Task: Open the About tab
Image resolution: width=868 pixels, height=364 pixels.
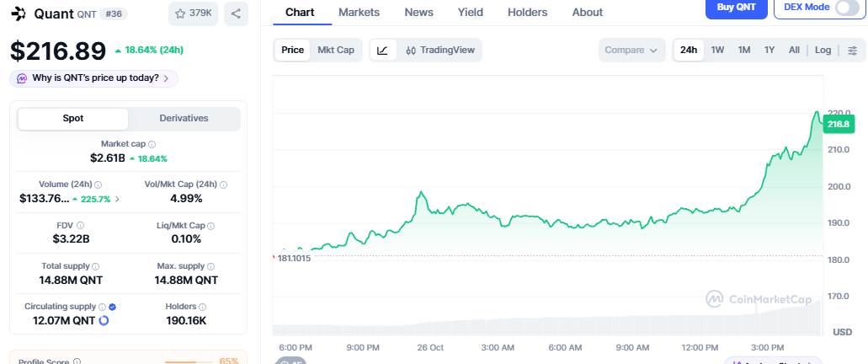Action: click(588, 12)
